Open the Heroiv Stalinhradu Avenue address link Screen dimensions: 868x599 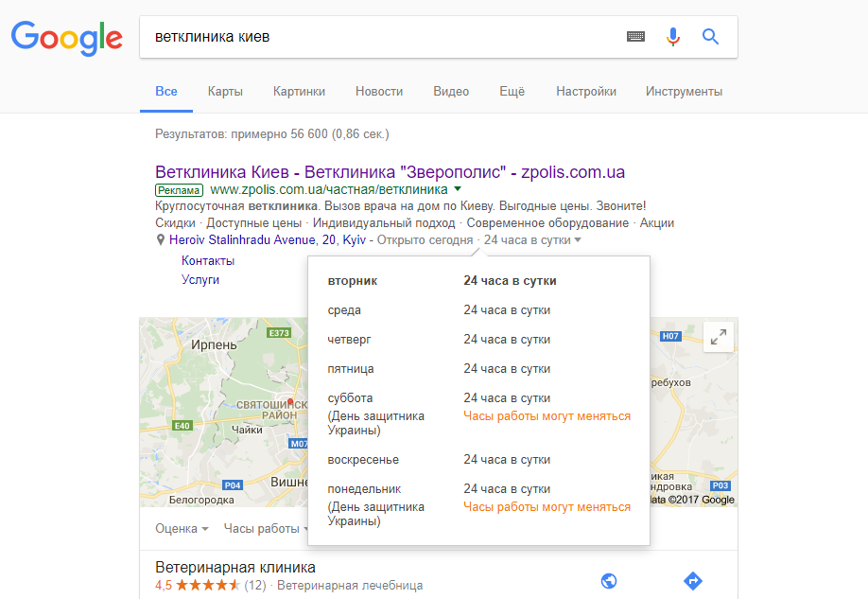[268, 240]
